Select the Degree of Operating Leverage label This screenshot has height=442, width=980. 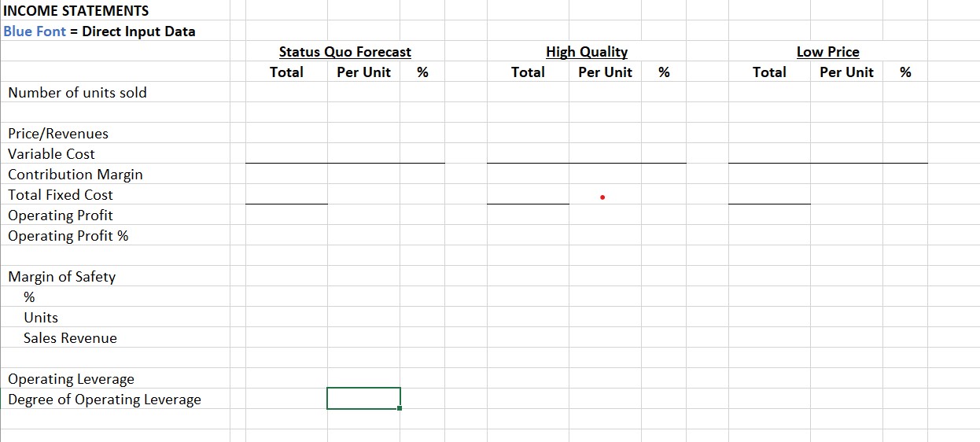click(x=105, y=400)
